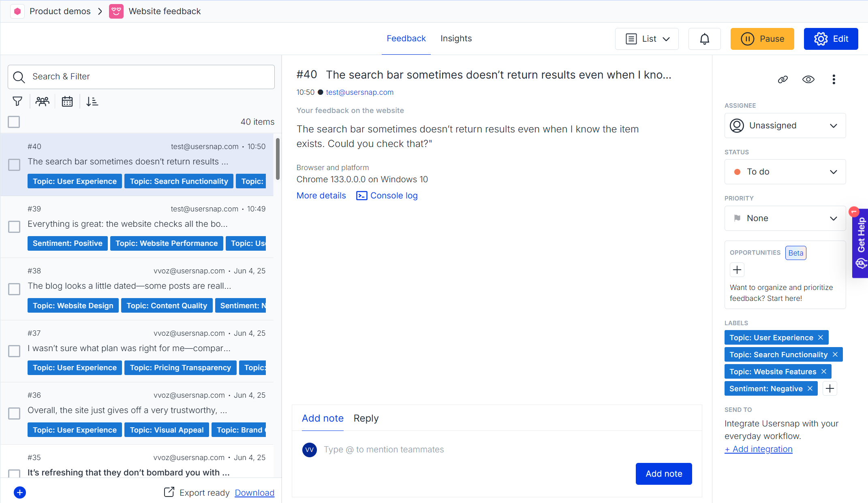Copy feedback link via chain icon
This screenshot has height=503, width=868.
coord(783,79)
